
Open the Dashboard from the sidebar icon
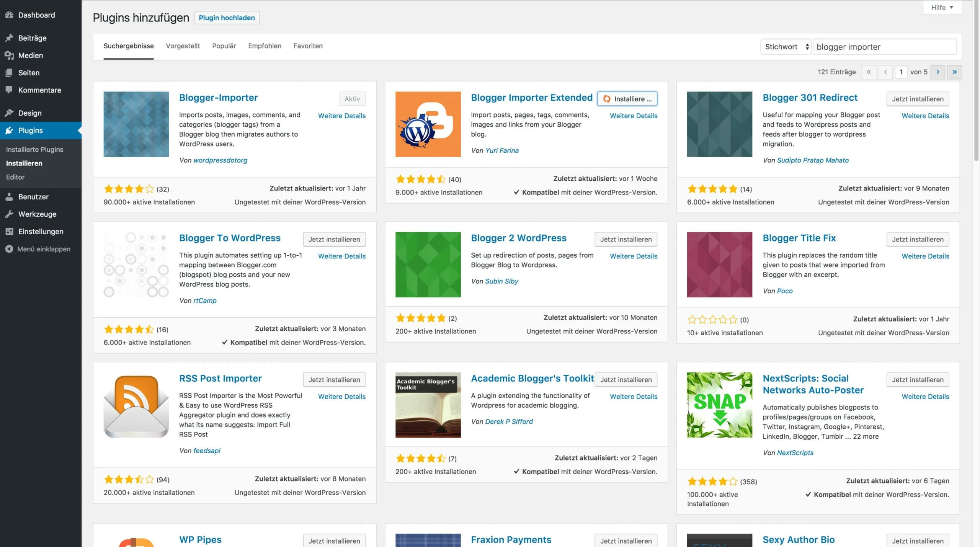(x=10, y=15)
